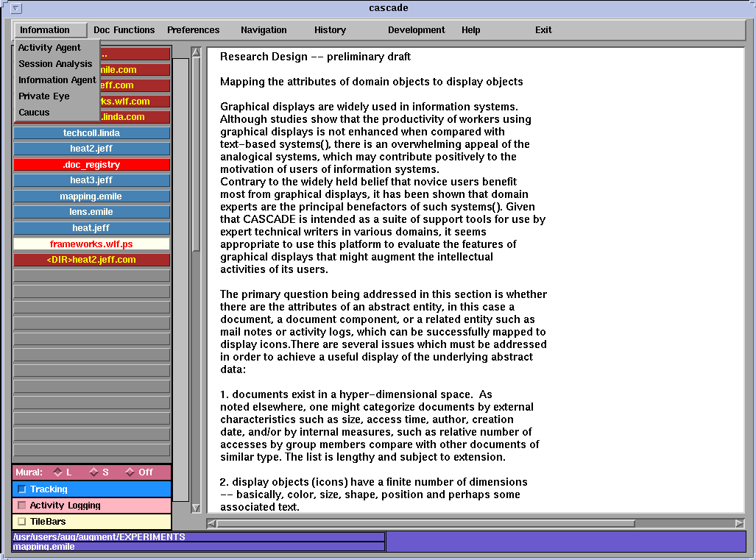
Task: Click the line starting '1. documents exist'
Action: (356, 394)
